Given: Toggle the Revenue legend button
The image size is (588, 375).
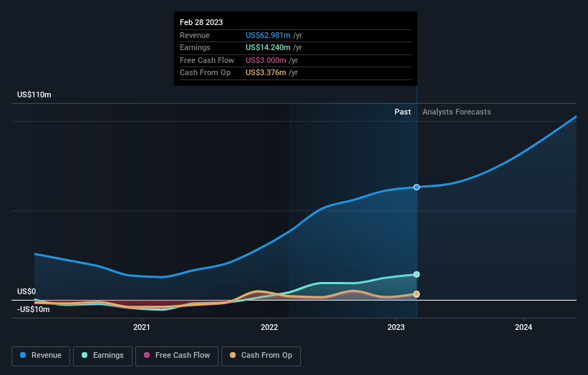Looking at the screenshot, I should (41, 356).
